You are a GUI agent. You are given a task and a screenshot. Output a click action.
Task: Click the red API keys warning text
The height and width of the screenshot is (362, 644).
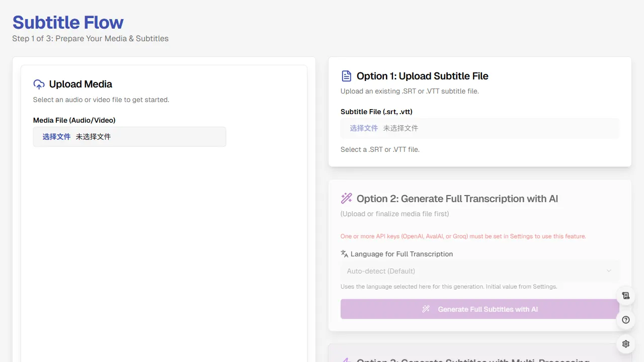[x=463, y=236]
